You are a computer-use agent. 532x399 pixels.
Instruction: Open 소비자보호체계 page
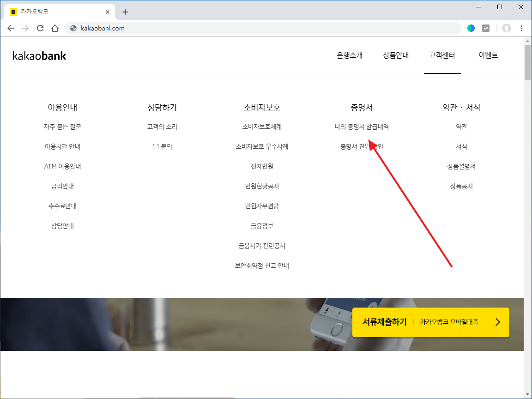click(262, 127)
